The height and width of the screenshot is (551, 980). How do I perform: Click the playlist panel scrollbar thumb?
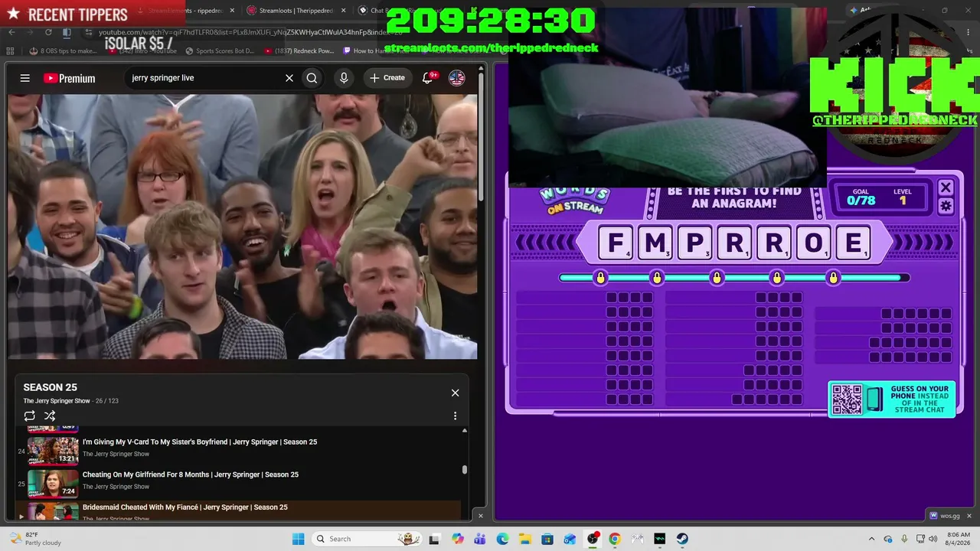click(x=464, y=470)
